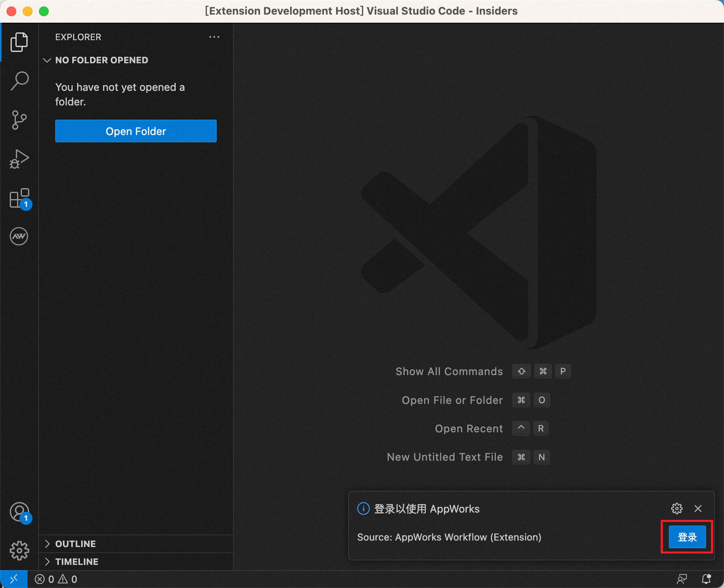Click the Open File or Folder text
Viewport: 724px width, 588px height.
(452, 400)
